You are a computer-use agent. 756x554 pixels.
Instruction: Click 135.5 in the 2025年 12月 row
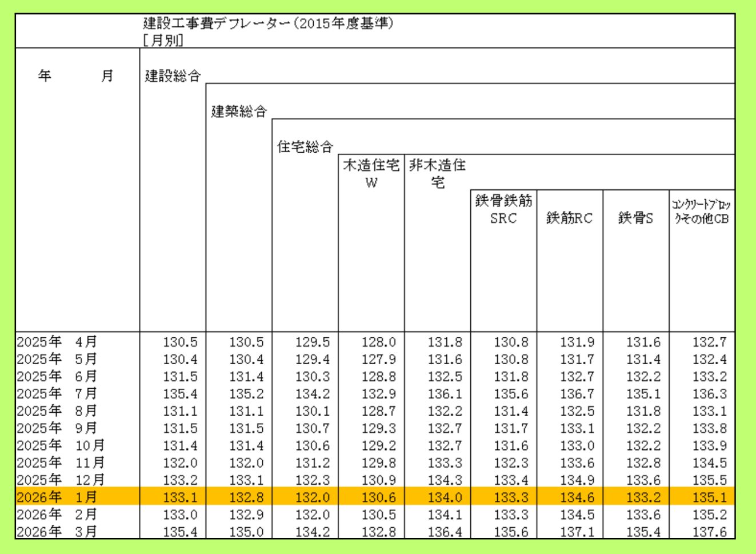[710, 480]
